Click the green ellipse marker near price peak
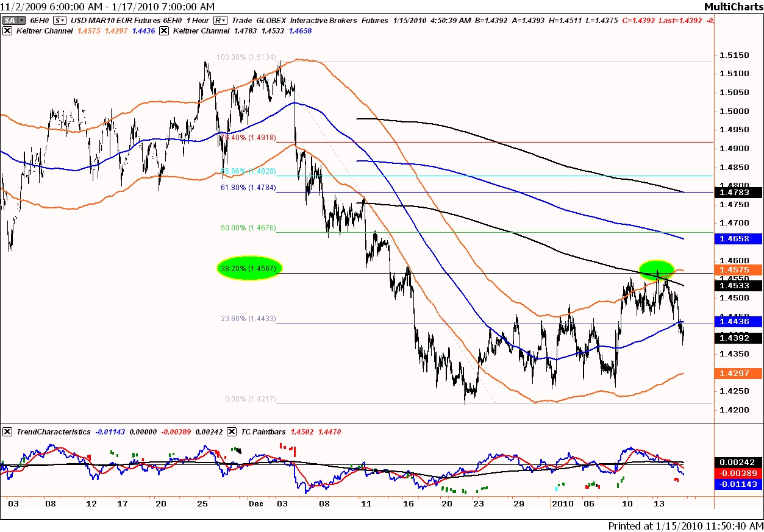 tap(656, 268)
